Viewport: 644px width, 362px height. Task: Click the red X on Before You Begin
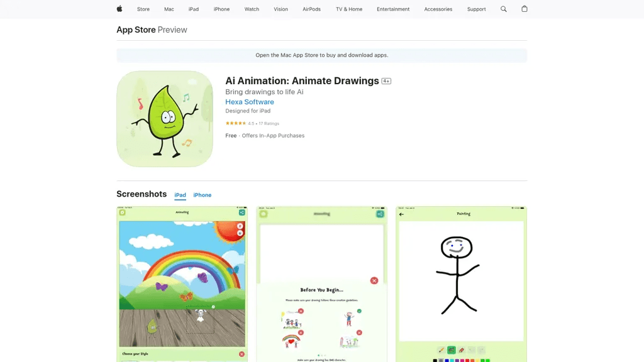pyautogui.click(x=374, y=281)
